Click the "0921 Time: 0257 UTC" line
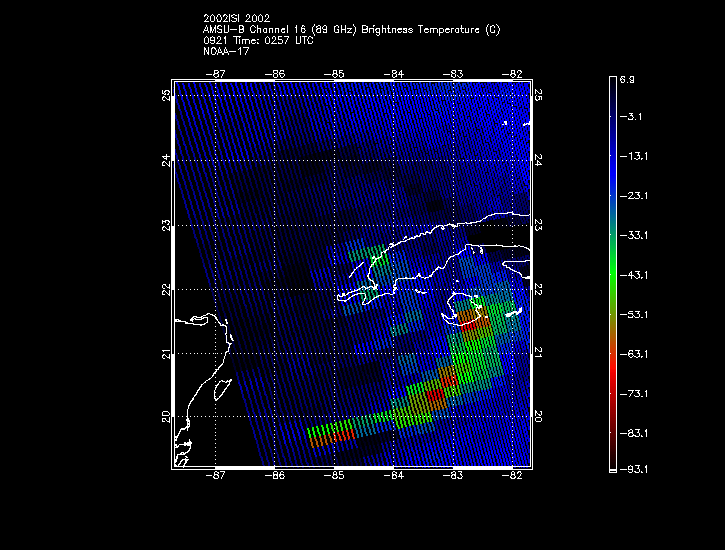Viewport: 725px width, 550px height. tap(258, 41)
